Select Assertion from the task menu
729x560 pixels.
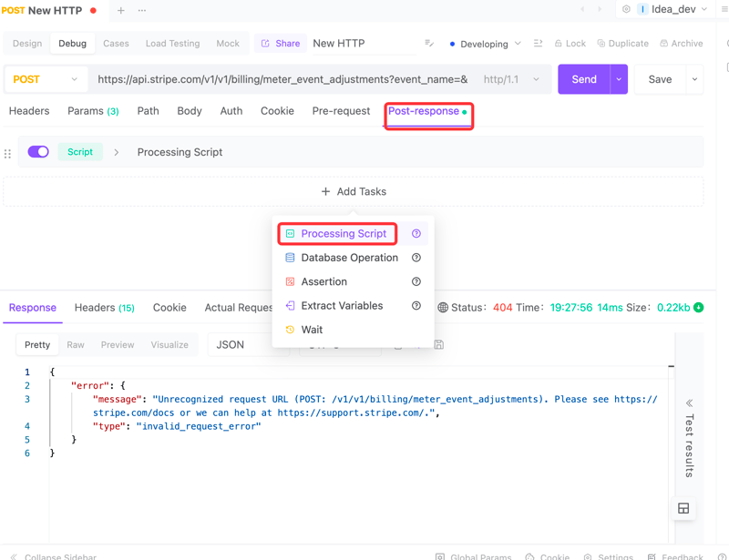[323, 282]
